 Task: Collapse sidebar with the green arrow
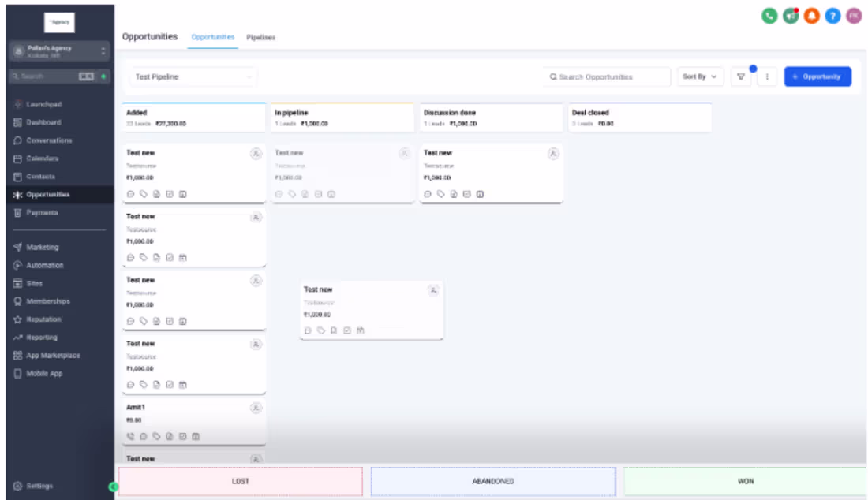113,487
